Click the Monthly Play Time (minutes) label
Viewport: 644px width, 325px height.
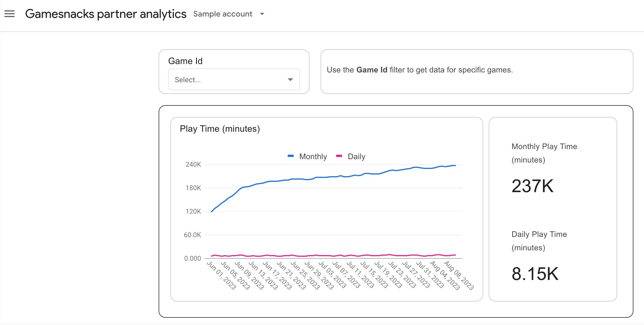[544, 153]
